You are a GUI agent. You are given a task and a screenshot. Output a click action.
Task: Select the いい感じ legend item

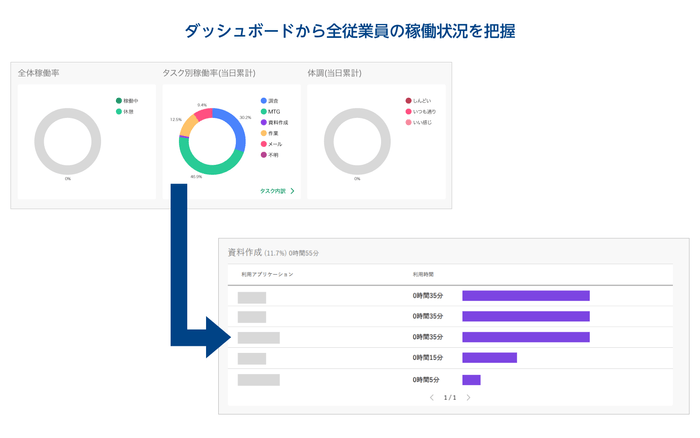tap(422, 122)
